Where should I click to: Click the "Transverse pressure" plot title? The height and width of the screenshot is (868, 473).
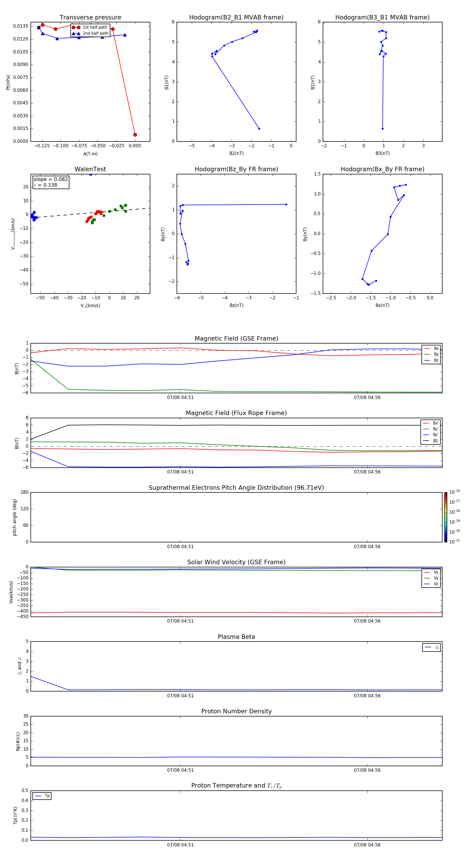[x=90, y=18]
